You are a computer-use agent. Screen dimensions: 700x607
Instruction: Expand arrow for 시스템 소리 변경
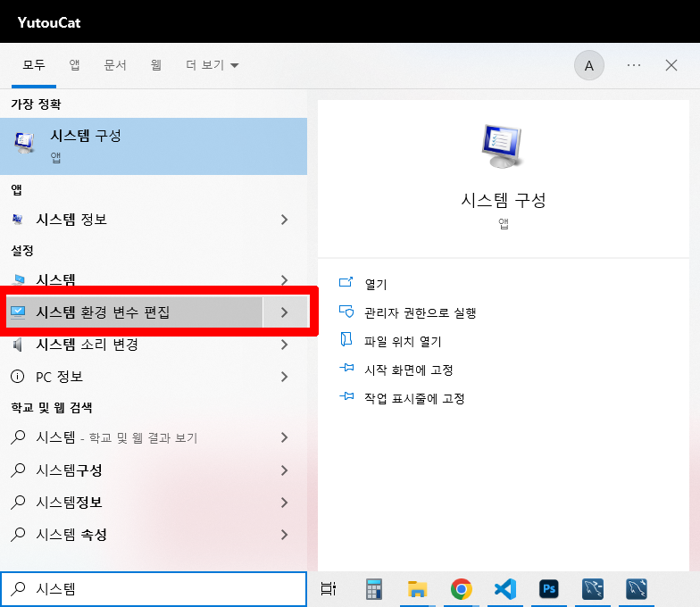pos(284,345)
